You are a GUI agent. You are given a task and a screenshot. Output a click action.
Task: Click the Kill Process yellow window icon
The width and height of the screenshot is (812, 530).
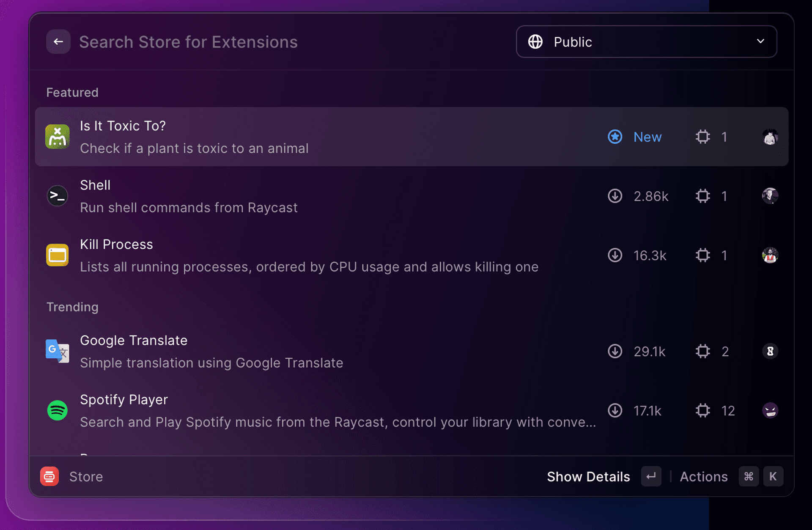click(x=58, y=255)
